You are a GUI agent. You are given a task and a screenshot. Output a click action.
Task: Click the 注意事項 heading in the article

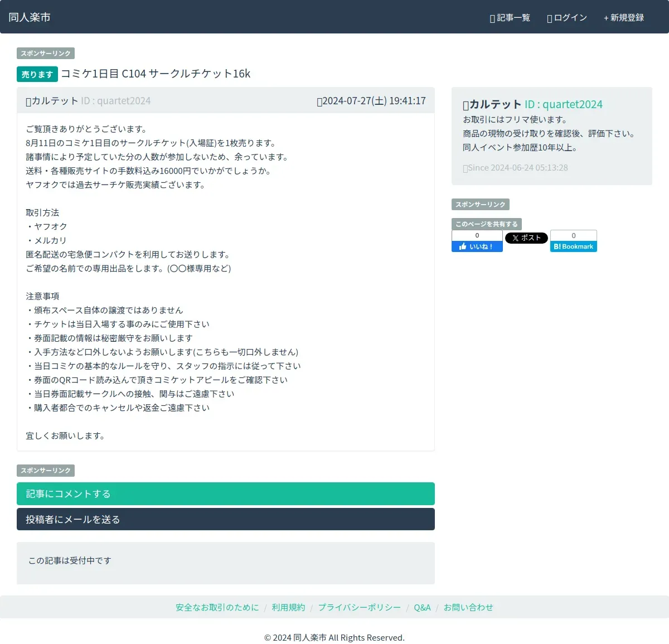(42, 297)
